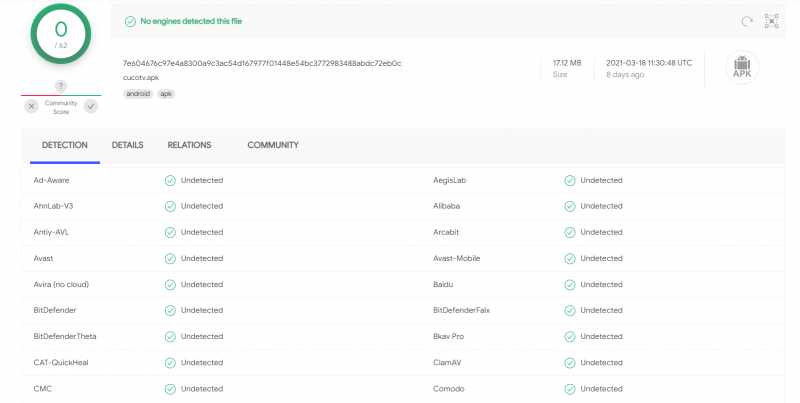Click the Avast engine name
The image size is (800, 403).
pos(43,258)
